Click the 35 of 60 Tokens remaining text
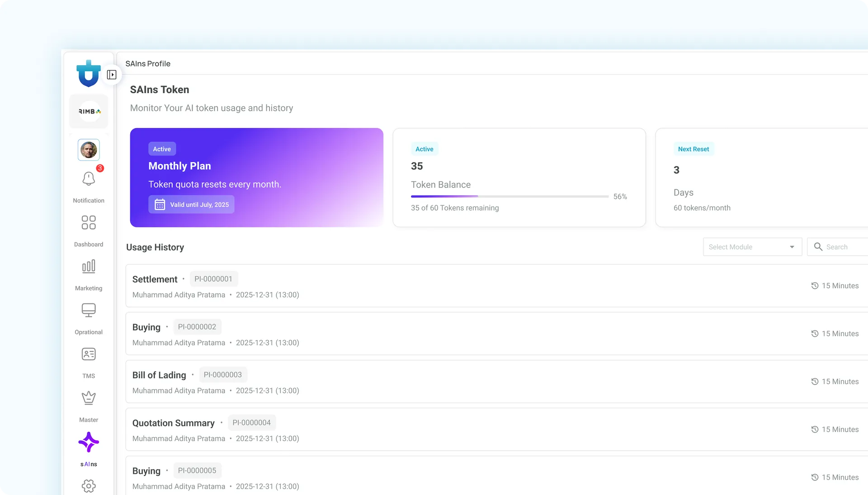The height and width of the screenshot is (495, 868). [x=455, y=208]
